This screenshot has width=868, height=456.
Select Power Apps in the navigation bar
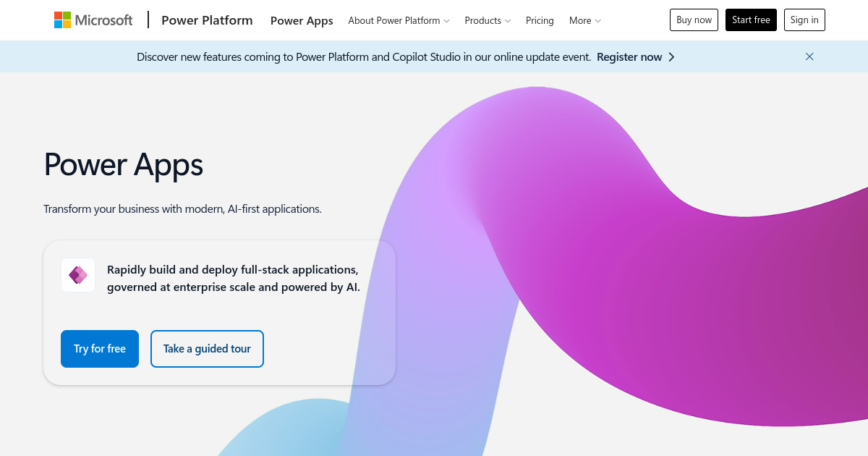coord(302,20)
